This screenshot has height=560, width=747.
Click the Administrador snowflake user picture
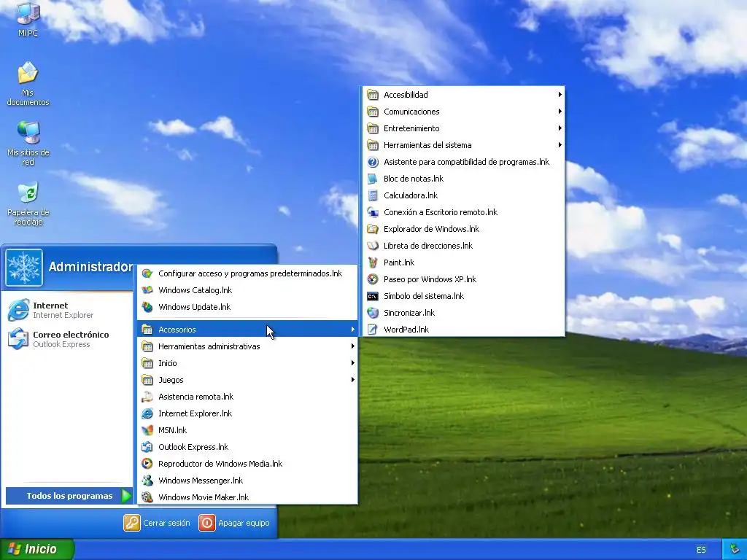tap(24, 268)
